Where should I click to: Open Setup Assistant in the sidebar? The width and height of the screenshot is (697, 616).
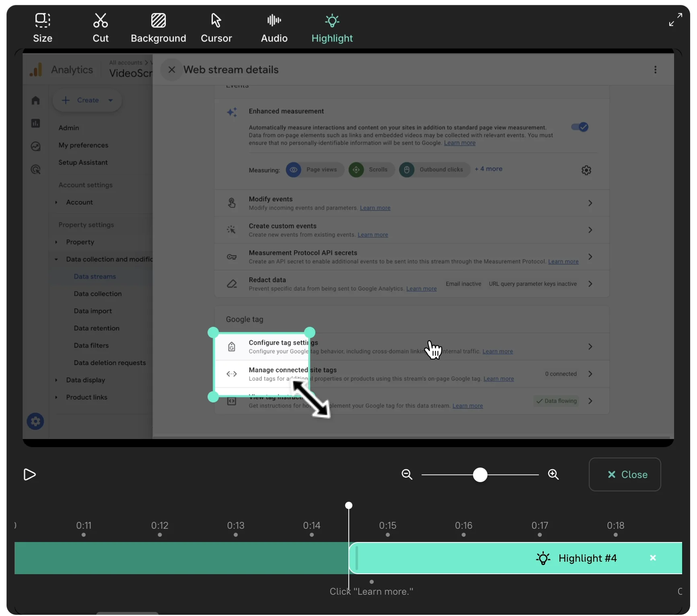coord(83,162)
